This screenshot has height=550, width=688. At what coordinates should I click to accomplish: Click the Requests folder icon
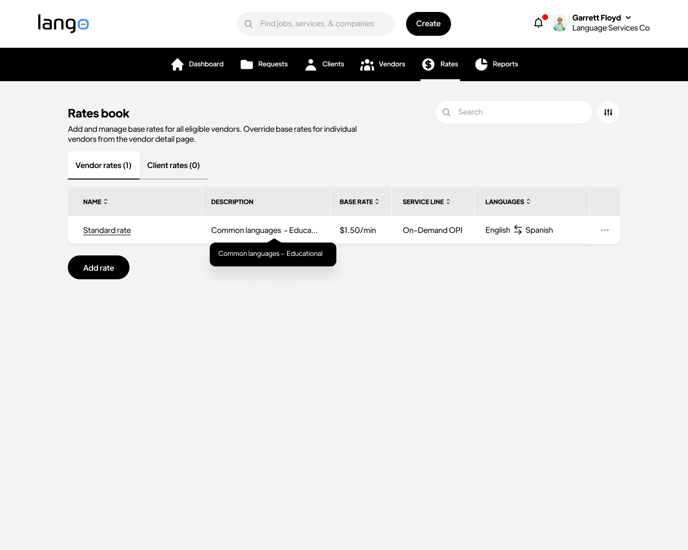coord(247,64)
